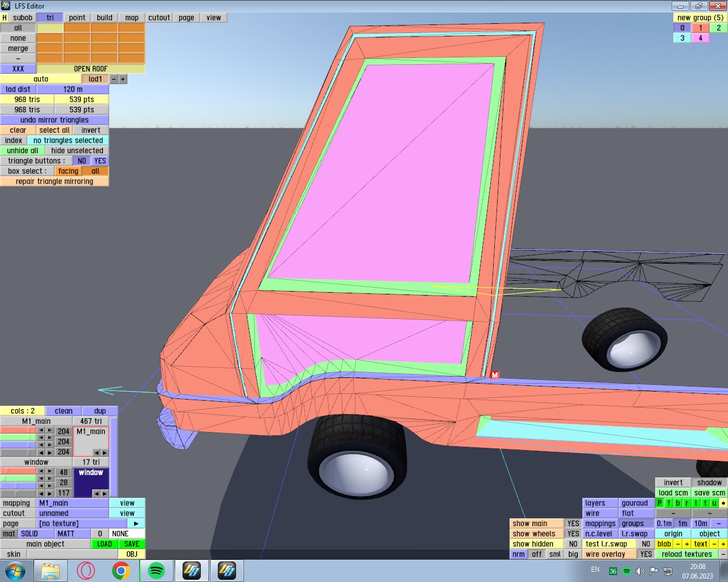Click the H button in top-left corner
The width and height of the screenshot is (728, 582).
[5, 18]
